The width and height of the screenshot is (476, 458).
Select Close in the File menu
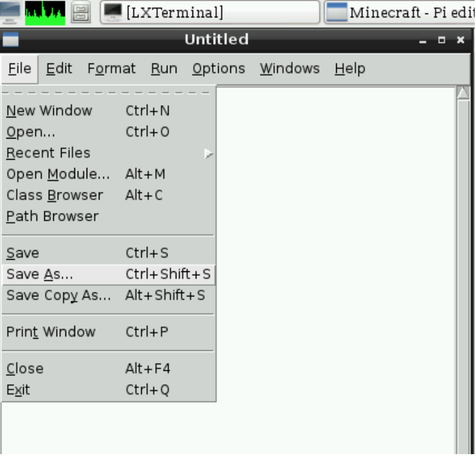click(x=108, y=369)
